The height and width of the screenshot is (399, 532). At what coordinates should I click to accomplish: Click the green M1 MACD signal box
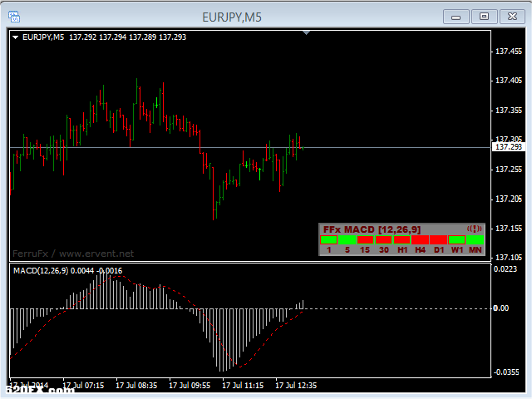pos(329,240)
